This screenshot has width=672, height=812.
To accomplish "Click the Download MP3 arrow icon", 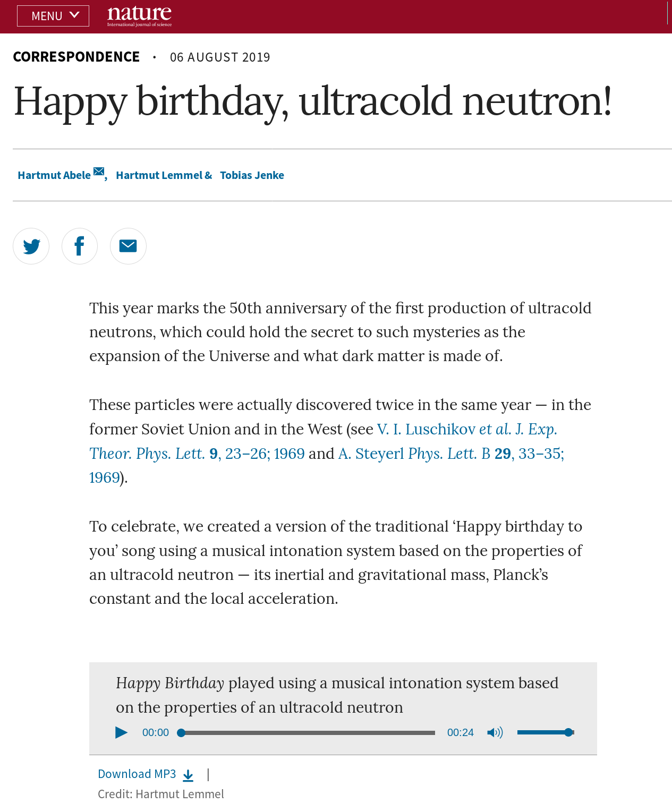I will tap(188, 776).
